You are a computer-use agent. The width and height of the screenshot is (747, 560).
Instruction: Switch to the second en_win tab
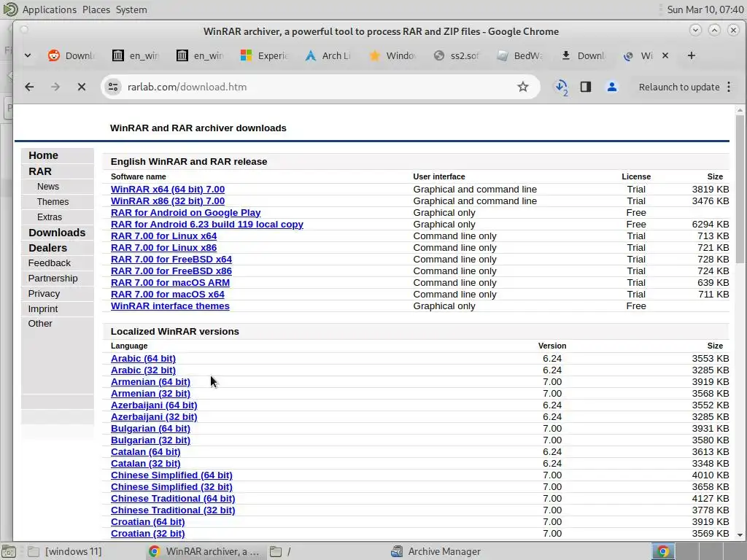[200, 55]
